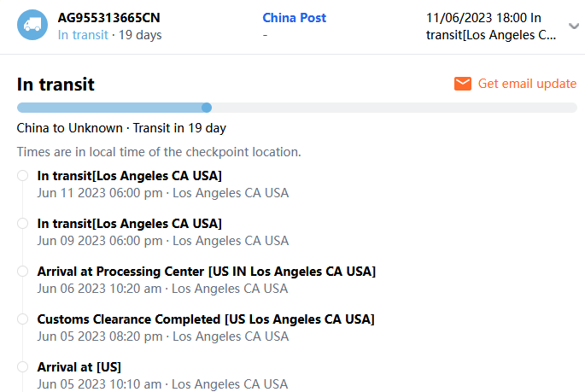Select Arrival at Processing Center event text

coord(206,272)
